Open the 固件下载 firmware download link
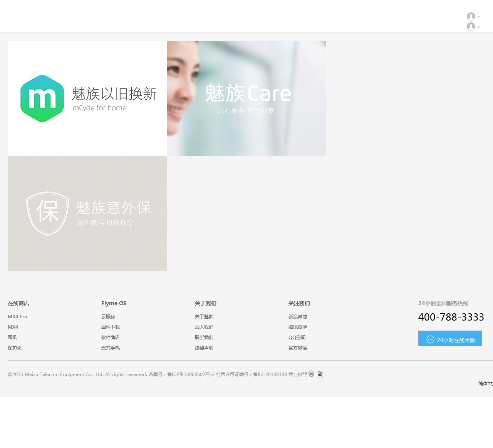This screenshot has height=448, width=493. pyautogui.click(x=111, y=327)
